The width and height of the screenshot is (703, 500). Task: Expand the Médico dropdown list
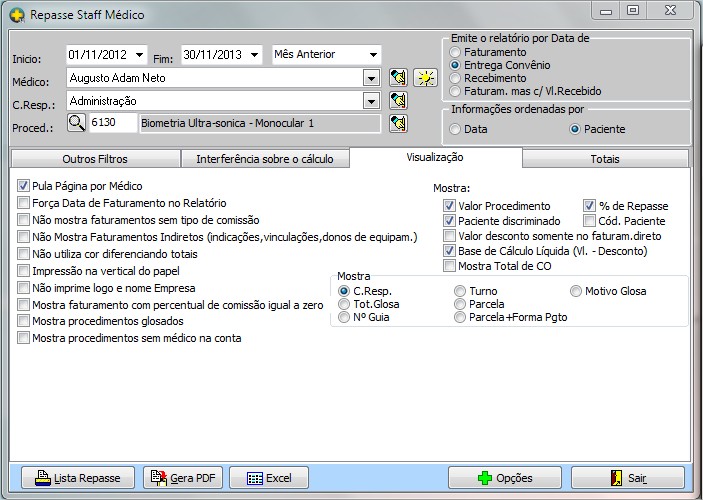[x=371, y=77]
